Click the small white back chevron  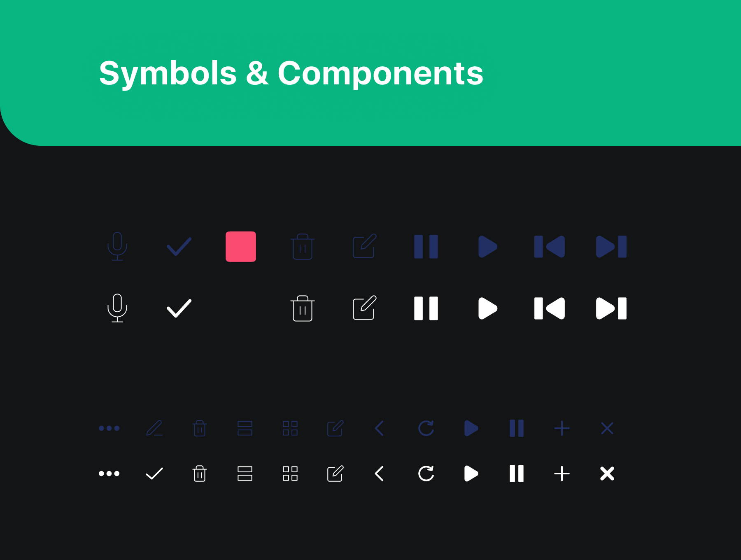[380, 474]
